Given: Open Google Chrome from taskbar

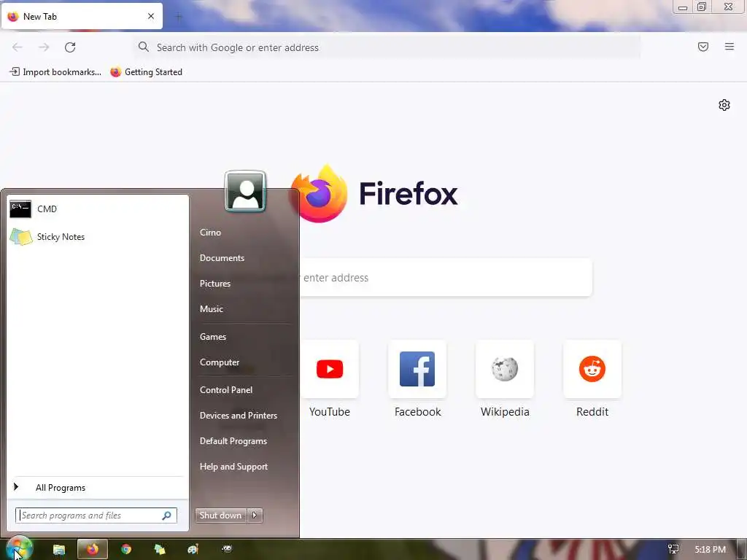Looking at the screenshot, I should coord(125,550).
